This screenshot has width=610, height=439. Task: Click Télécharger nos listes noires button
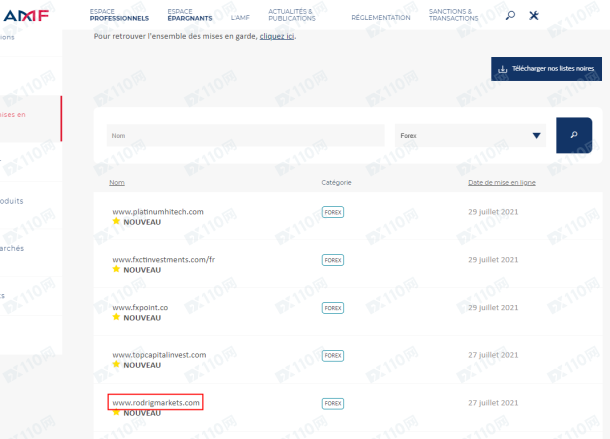[x=546, y=70]
